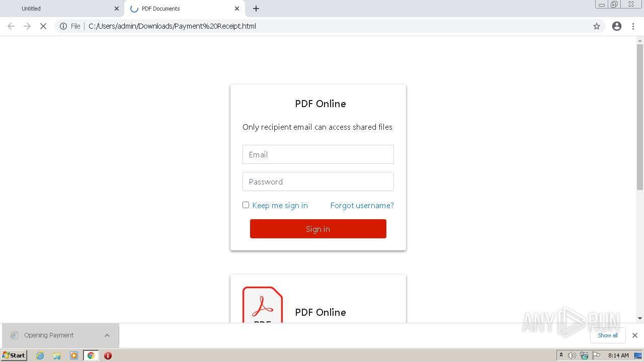Click the PDF Online text beside the PDF icon
The width and height of the screenshot is (644, 362).
pos(320,312)
